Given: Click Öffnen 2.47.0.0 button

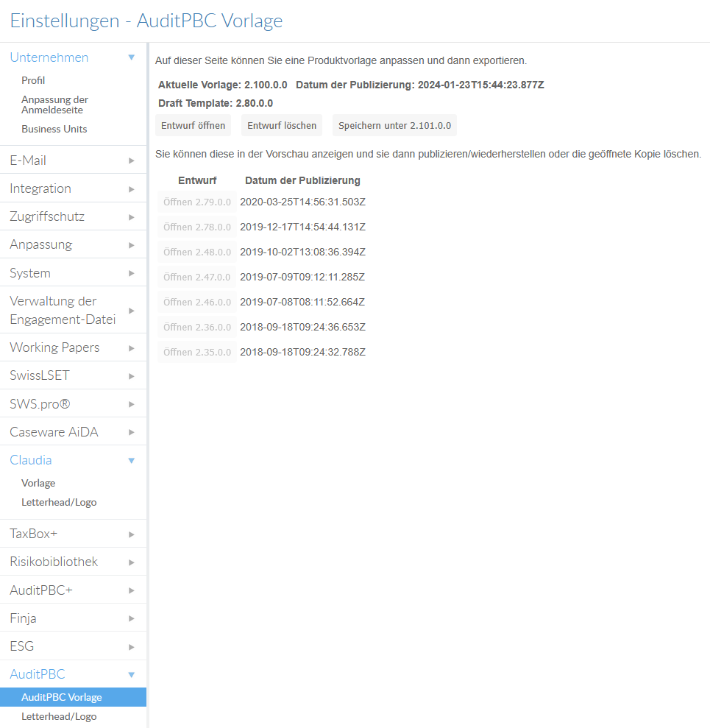Looking at the screenshot, I should [196, 278].
